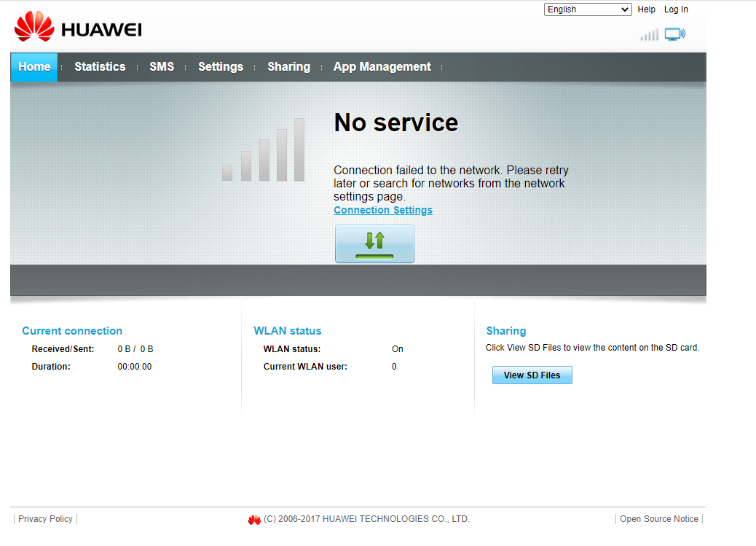Follow the Connection Settings link
Image resolution: width=756 pixels, height=546 pixels.
tap(383, 210)
